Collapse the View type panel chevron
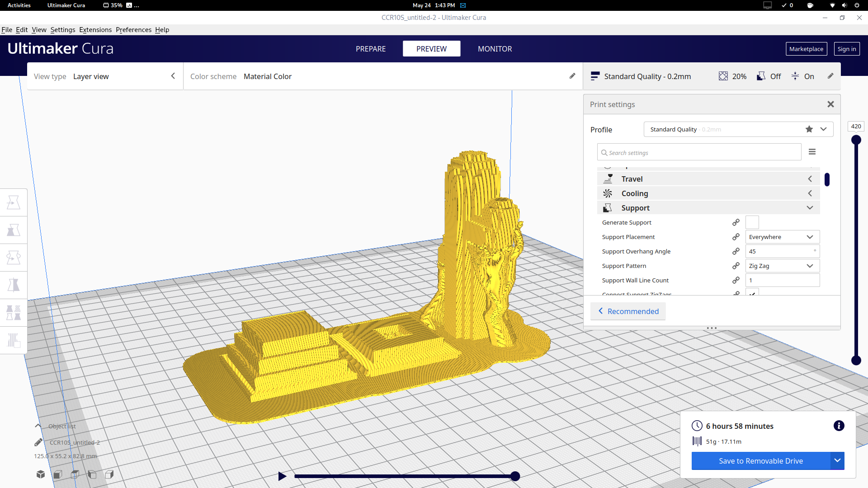This screenshot has height=488, width=868. [x=173, y=76]
